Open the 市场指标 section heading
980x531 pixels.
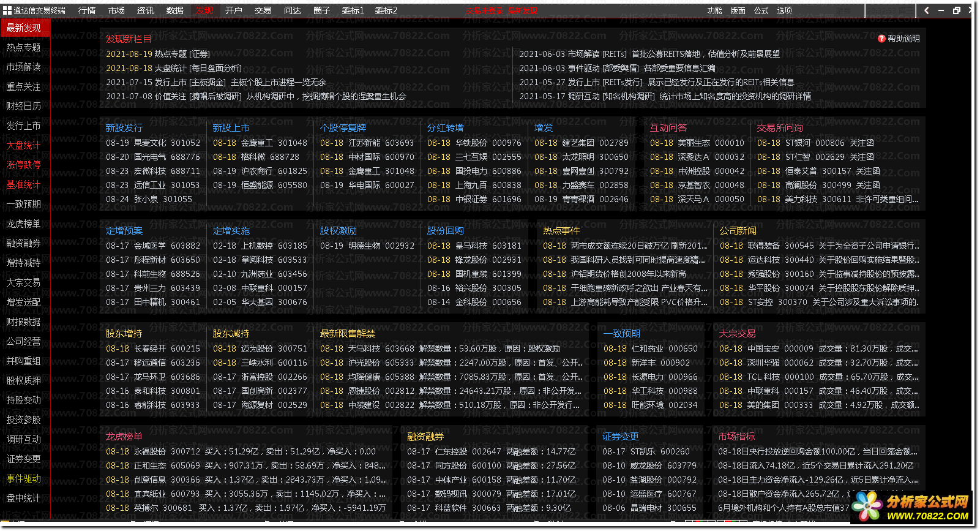coord(737,436)
